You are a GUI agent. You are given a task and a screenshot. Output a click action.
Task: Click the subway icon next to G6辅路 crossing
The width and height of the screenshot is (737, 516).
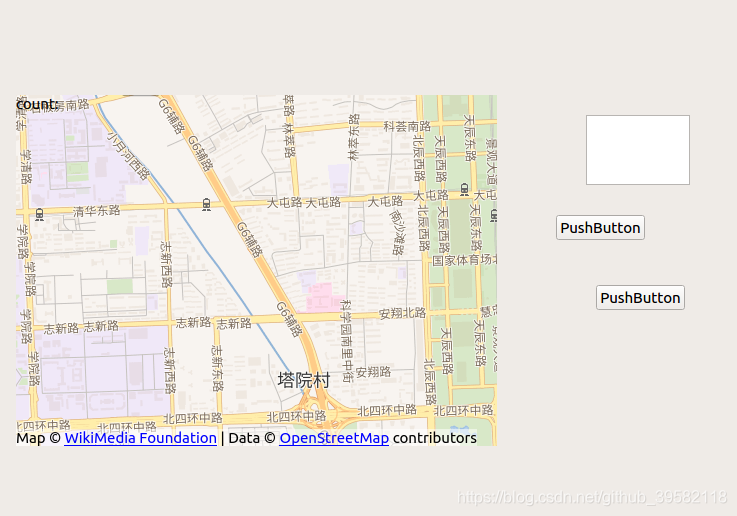tap(206, 204)
